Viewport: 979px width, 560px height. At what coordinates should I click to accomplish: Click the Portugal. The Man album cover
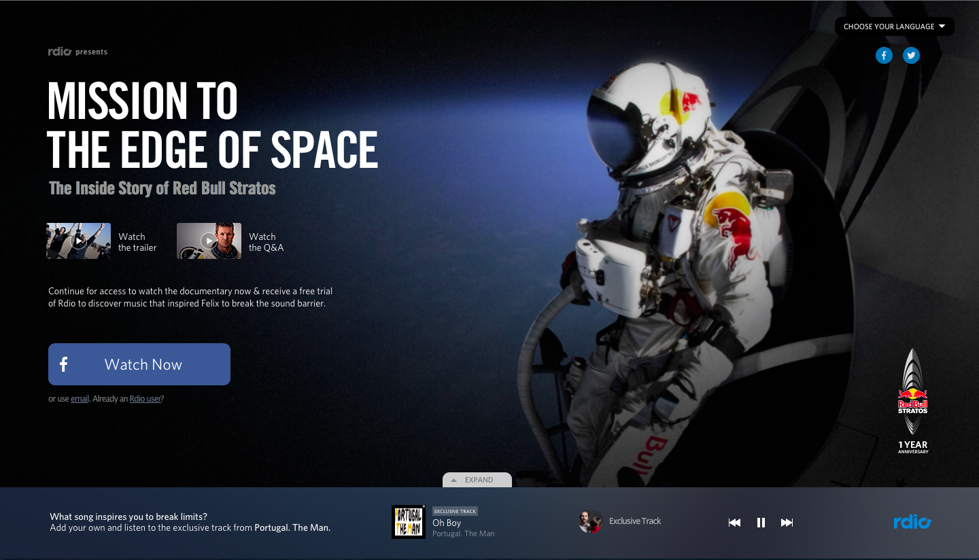(409, 522)
